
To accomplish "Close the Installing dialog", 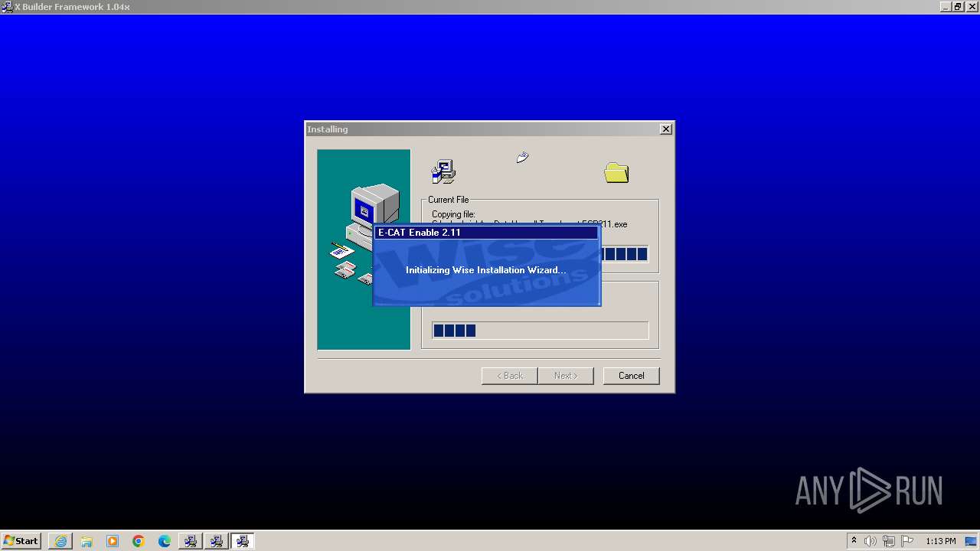I will [x=665, y=129].
